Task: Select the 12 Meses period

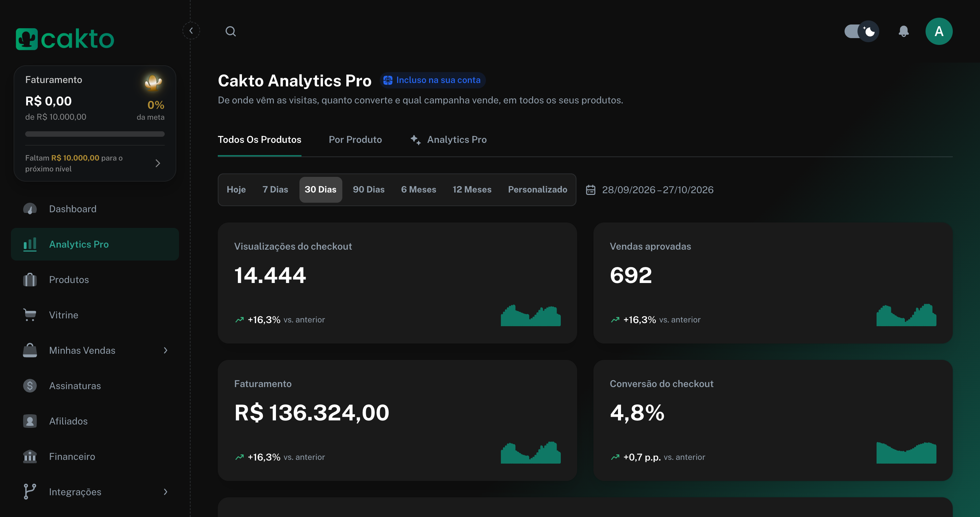Action: pyautogui.click(x=472, y=190)
